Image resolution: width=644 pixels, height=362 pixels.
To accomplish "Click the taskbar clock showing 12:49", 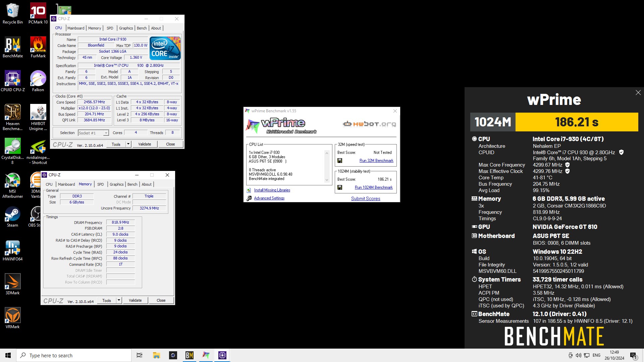I will (614, 355).
